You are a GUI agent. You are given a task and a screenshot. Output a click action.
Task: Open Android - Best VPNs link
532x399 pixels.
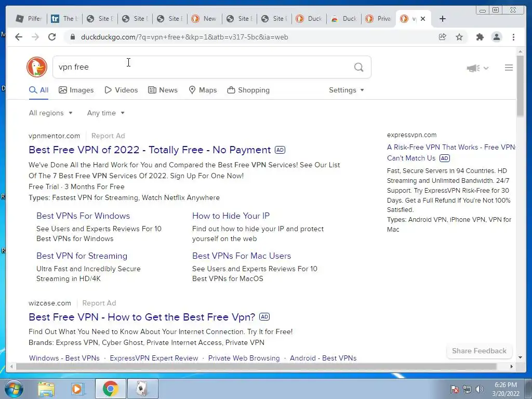(x=323, y=358)
